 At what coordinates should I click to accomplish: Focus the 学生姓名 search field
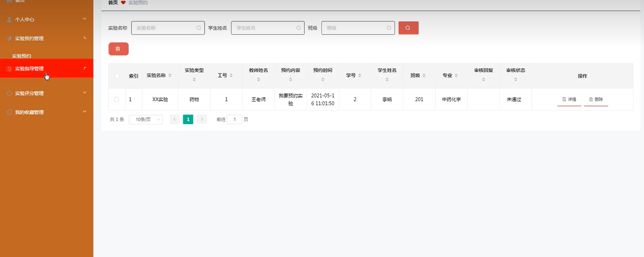268,28
